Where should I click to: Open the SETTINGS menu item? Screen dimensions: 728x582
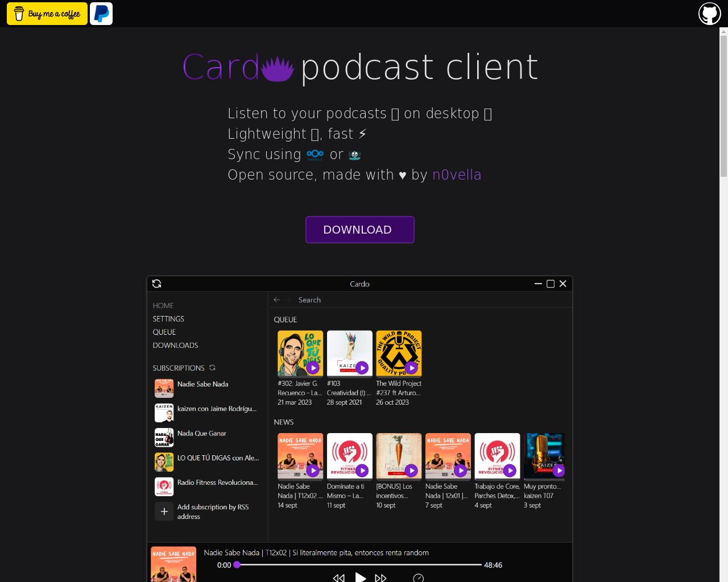point(168,319)
